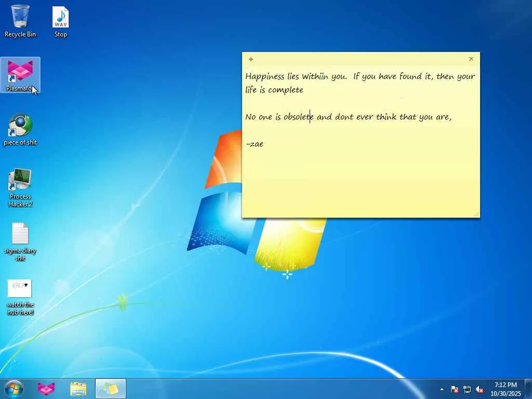This screenshot has width=532, height=399.
Task: Open the network status tray icon
Action: click(467, 389)
